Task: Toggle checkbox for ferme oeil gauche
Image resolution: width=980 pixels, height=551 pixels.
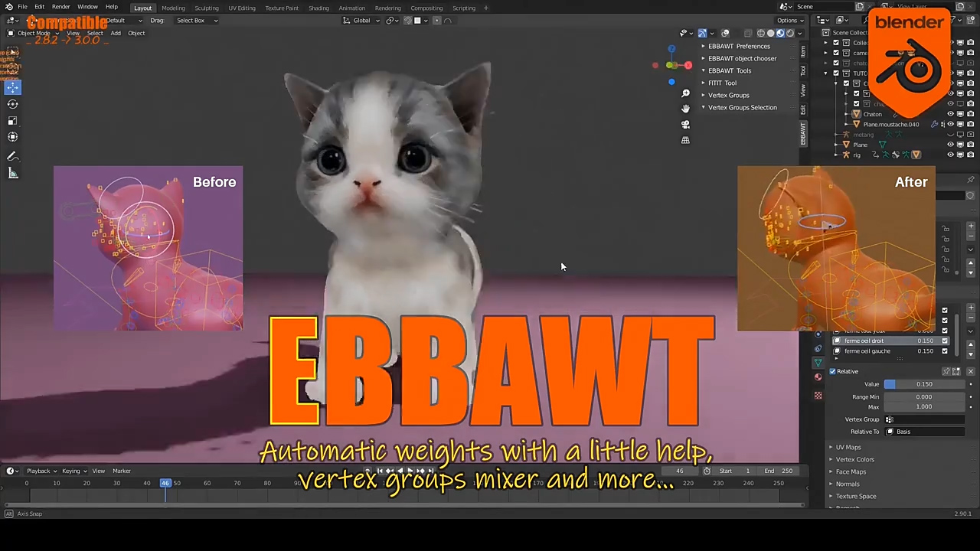Action: click(x=944, y=351)
